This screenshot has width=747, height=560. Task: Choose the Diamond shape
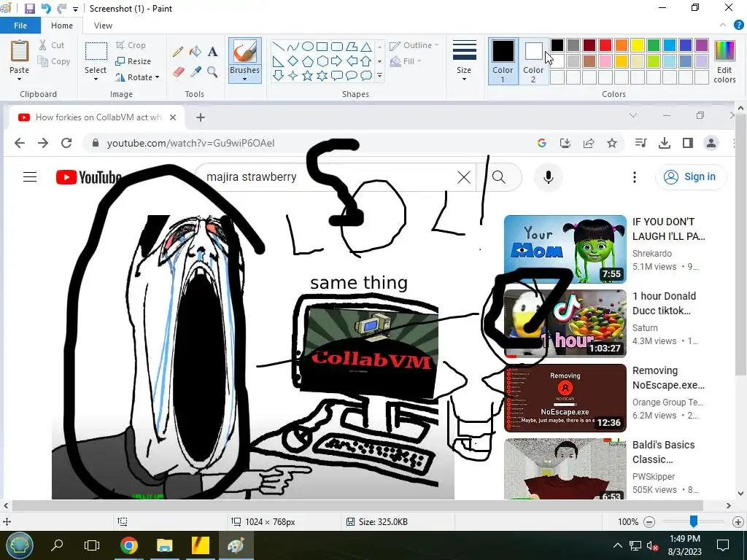(293, 61)
